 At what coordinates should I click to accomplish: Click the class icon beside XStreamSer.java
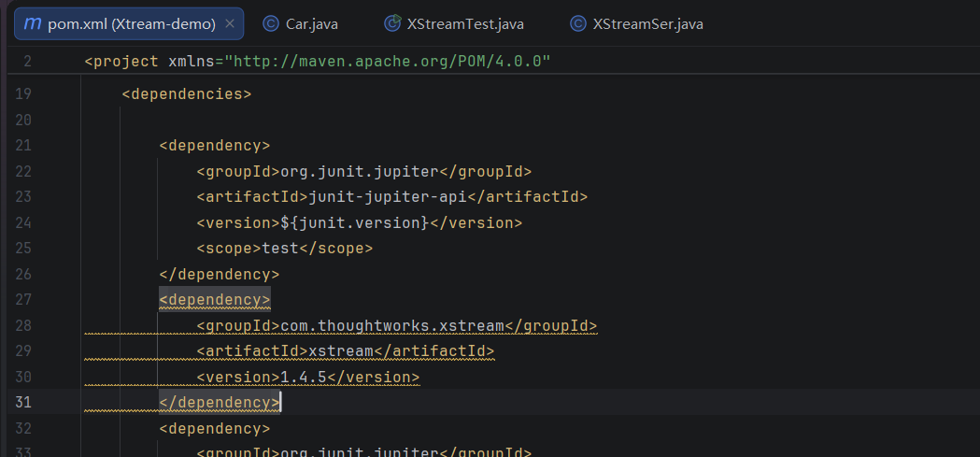point(578,23)
